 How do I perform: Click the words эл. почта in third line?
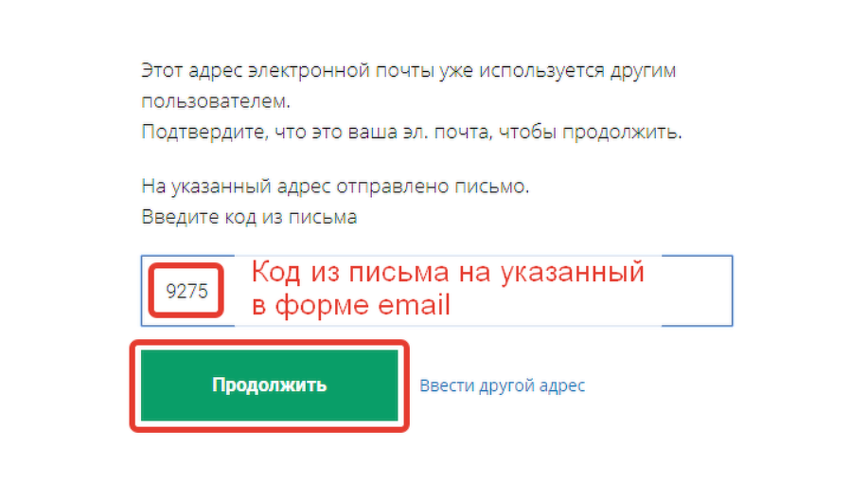tap(448, 132)
